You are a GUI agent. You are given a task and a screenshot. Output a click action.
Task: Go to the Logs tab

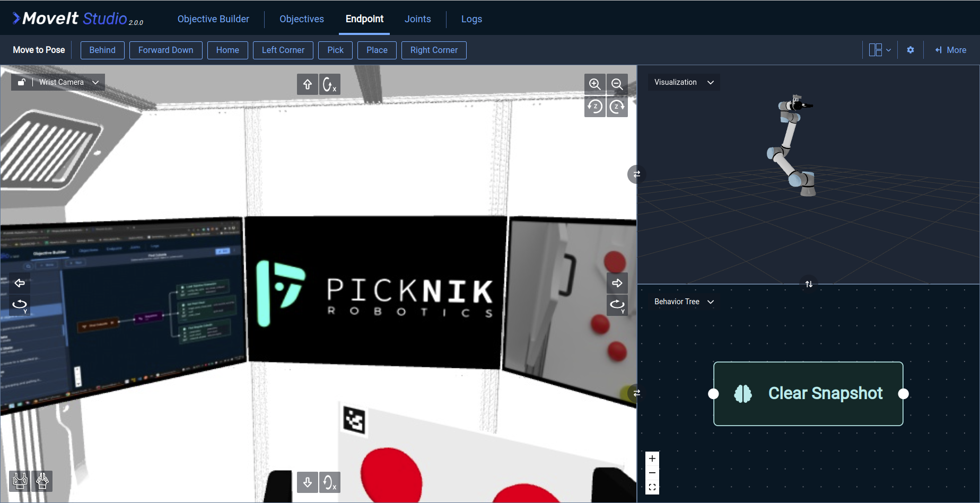click(471, 19)
